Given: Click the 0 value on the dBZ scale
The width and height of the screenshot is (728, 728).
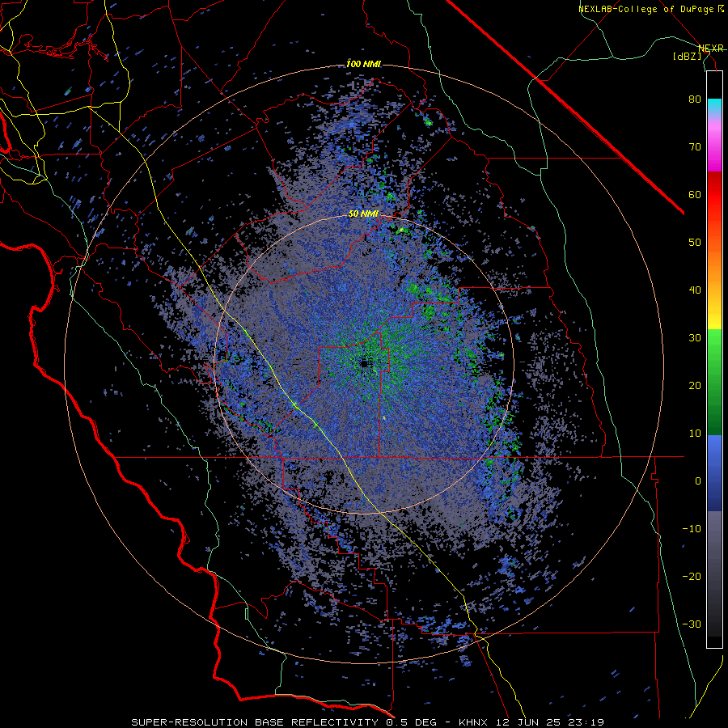Looking at the screenshot, I should click(698, 481).
